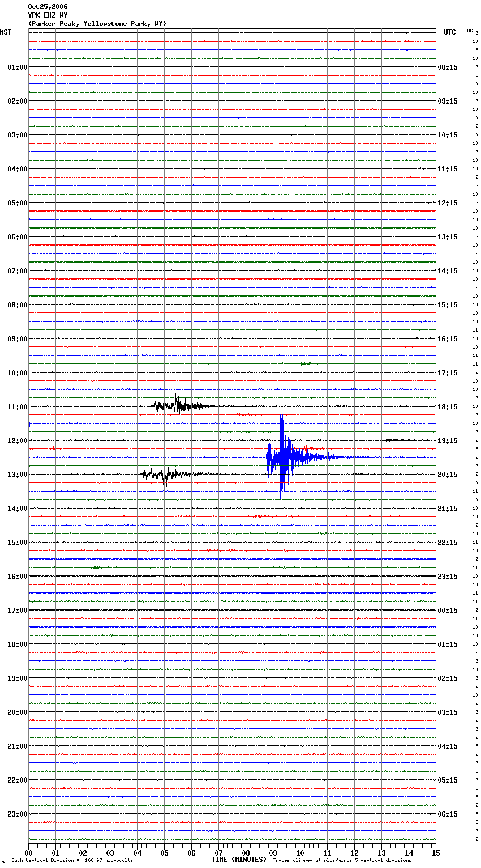Image resolution: width=481 pixels, height=868 pixels.
Task: Click the Oct25,2006 date header
Action: pos(48,7)
